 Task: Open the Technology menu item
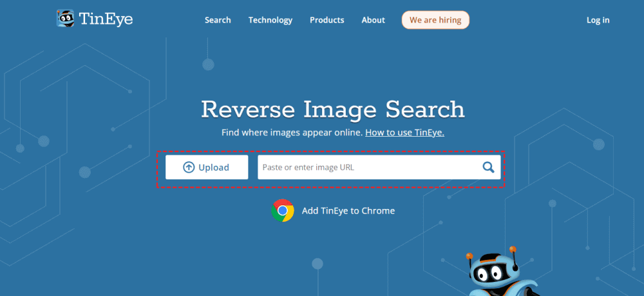click(270, 20)
